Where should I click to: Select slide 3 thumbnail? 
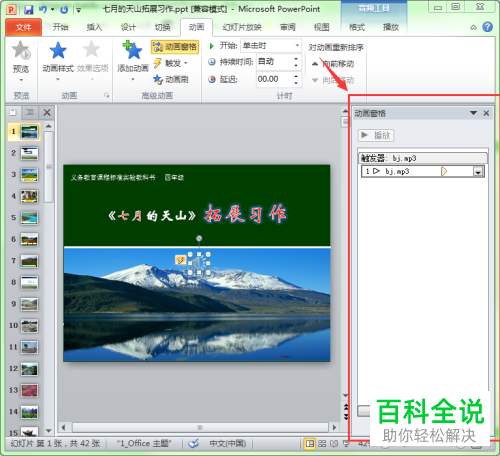[29, 175]
